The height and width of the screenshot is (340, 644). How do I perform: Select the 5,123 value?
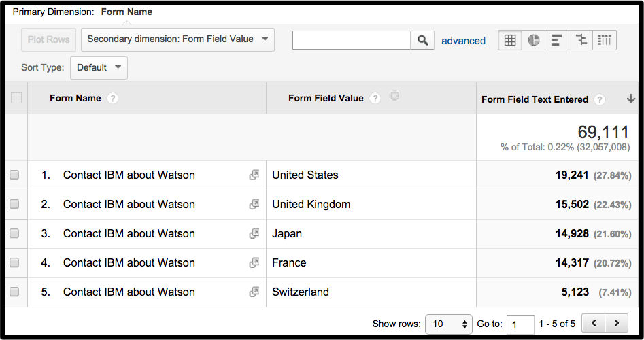[575, 292]
